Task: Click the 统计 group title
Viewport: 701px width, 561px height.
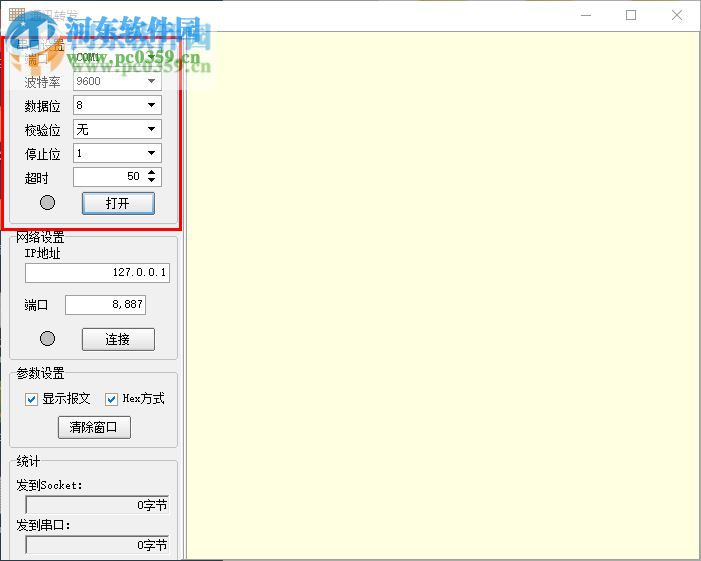Action: click(28, 461)
